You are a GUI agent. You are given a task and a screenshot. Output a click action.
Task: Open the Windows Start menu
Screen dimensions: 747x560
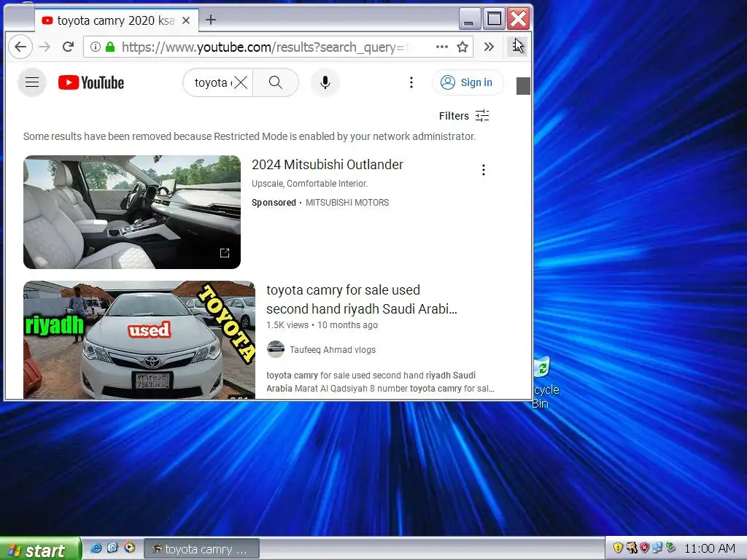40,550
